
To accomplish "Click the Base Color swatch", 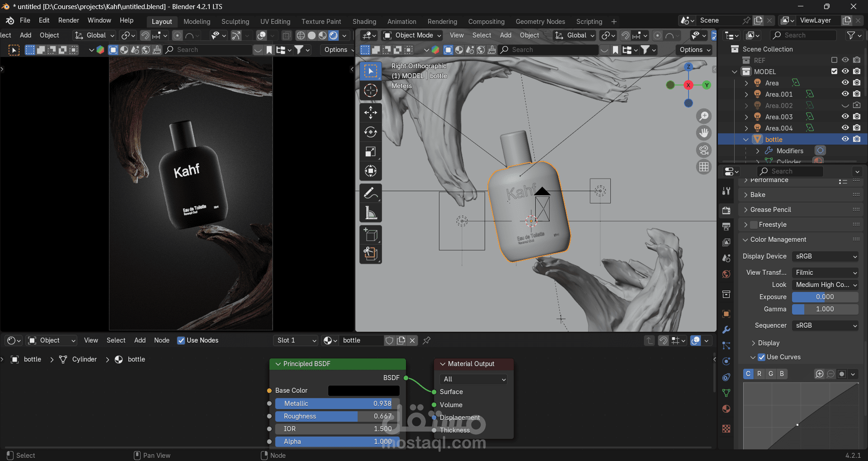I will pyautogui.click(x=363, y=390).
